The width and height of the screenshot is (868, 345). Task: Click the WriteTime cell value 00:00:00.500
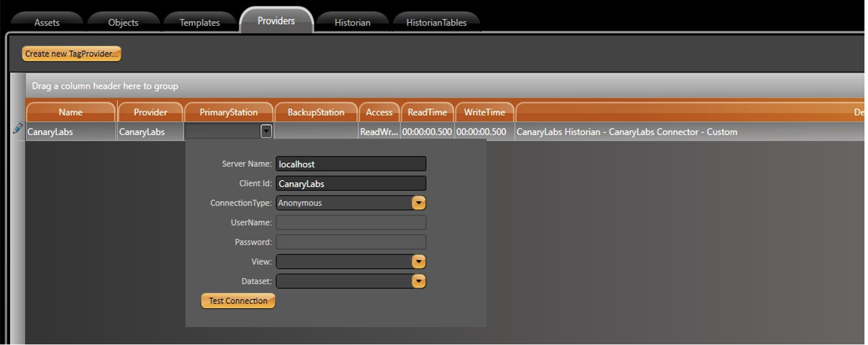tap(481, 132)
